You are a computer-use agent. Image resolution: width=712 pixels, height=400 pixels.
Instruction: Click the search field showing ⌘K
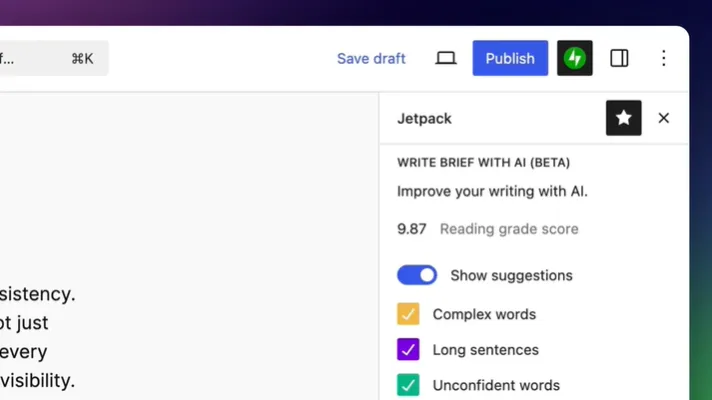click(x=52, y=58)
